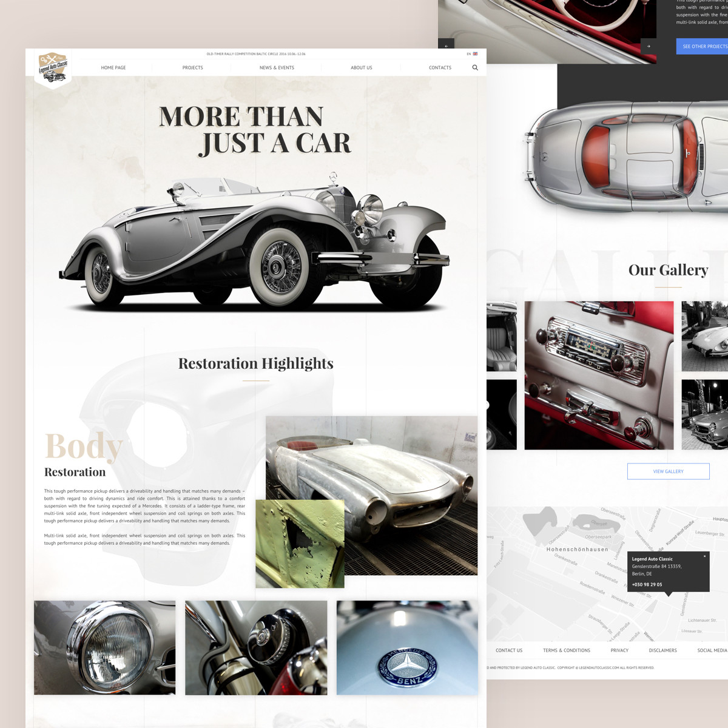
Task: Open the SOCIAL MEDIA footer link
Action: click(x=712, y=650)
